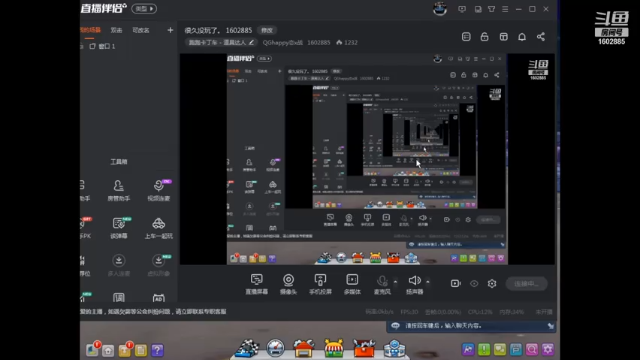640x360 pixels.
Task: Click the FPS:30 status text
Action: (x=409, y=312)
